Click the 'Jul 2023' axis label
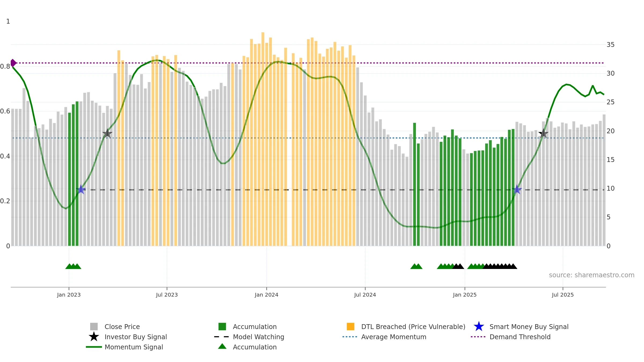This screenshot has width=644, height=362. [167, 295]
